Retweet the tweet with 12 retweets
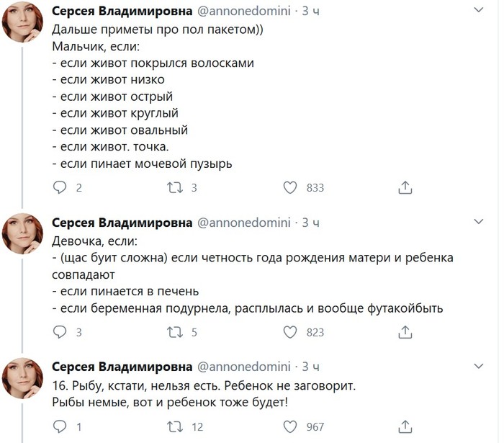504x443 pixels. (175, 426)
